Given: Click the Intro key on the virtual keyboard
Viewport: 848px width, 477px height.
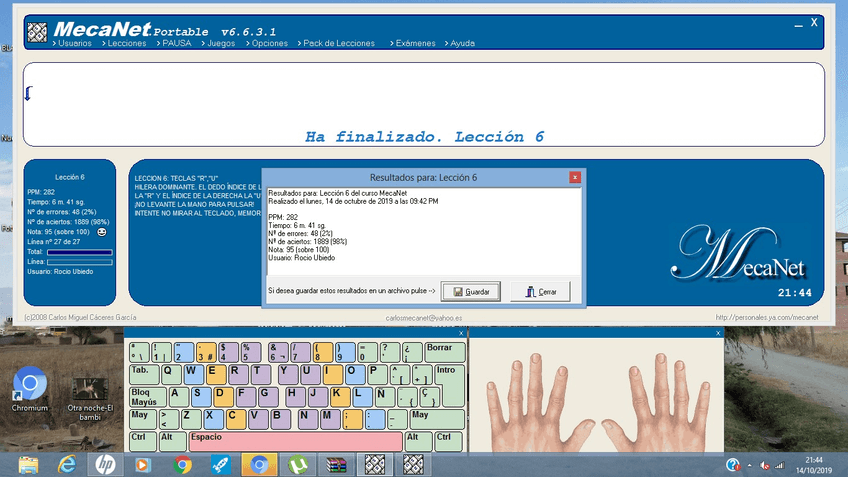Looking at the screenshot, I should pos(450,385).
